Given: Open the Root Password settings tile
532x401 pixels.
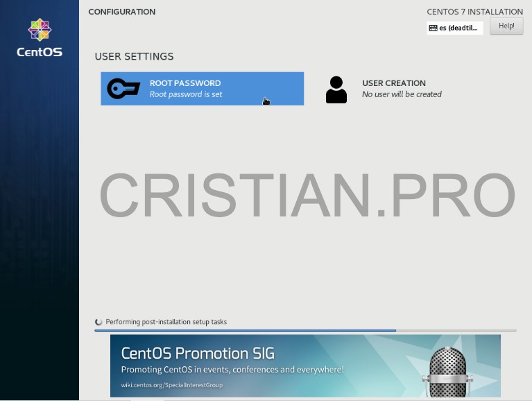Looking at the screenshot, I should tap(203, 89).
